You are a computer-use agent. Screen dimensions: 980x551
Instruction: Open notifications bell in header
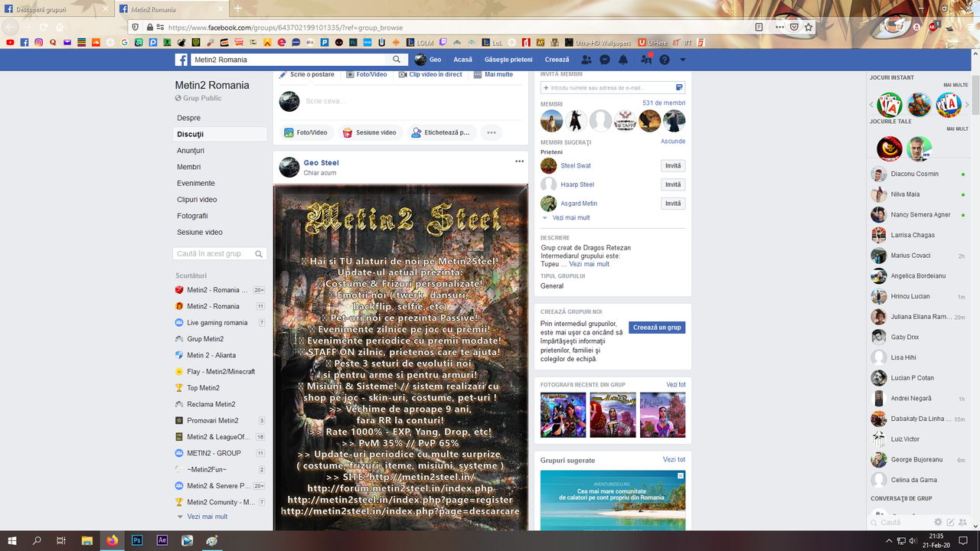tap(623, 60)
